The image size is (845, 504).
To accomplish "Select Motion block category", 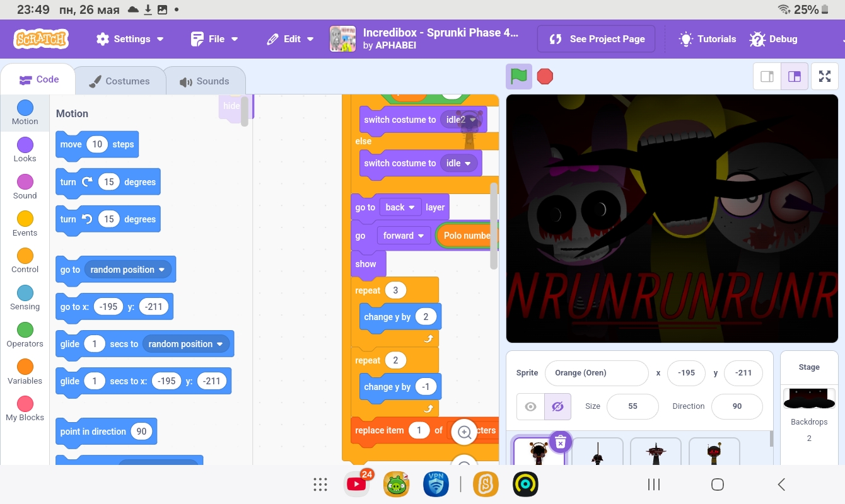I will [x=25, y=113].
